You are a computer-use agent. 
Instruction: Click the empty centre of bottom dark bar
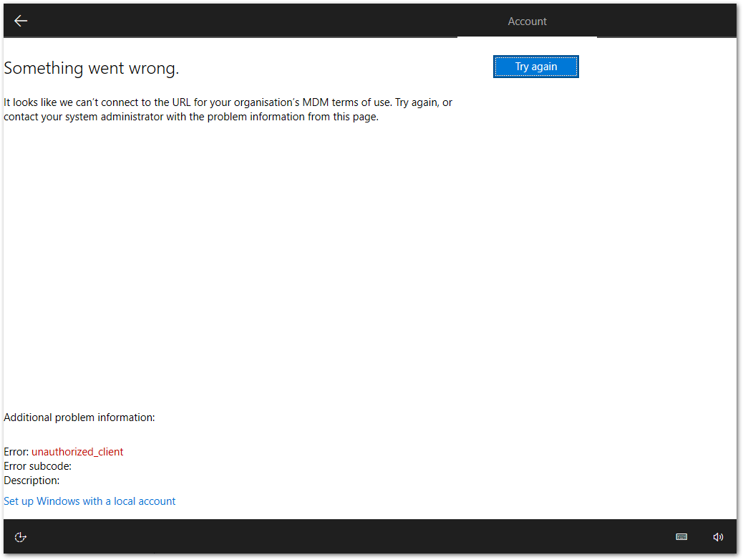pos(358,537)
